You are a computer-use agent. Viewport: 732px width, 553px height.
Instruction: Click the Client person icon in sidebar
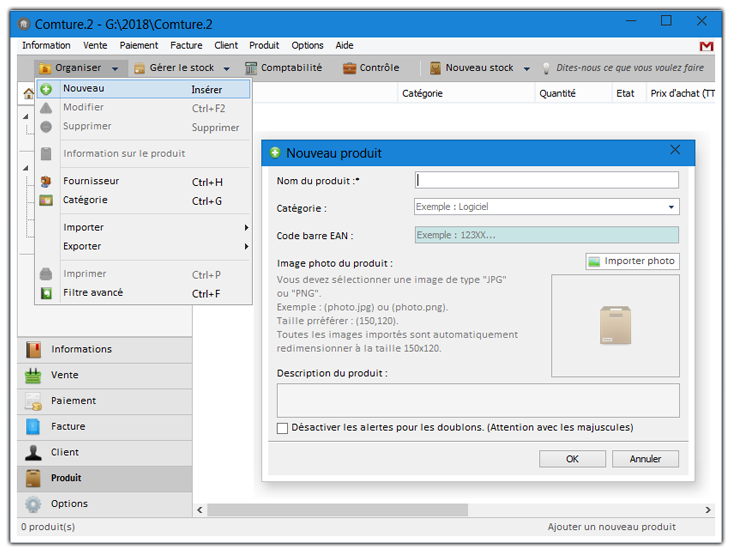[34, 452]
